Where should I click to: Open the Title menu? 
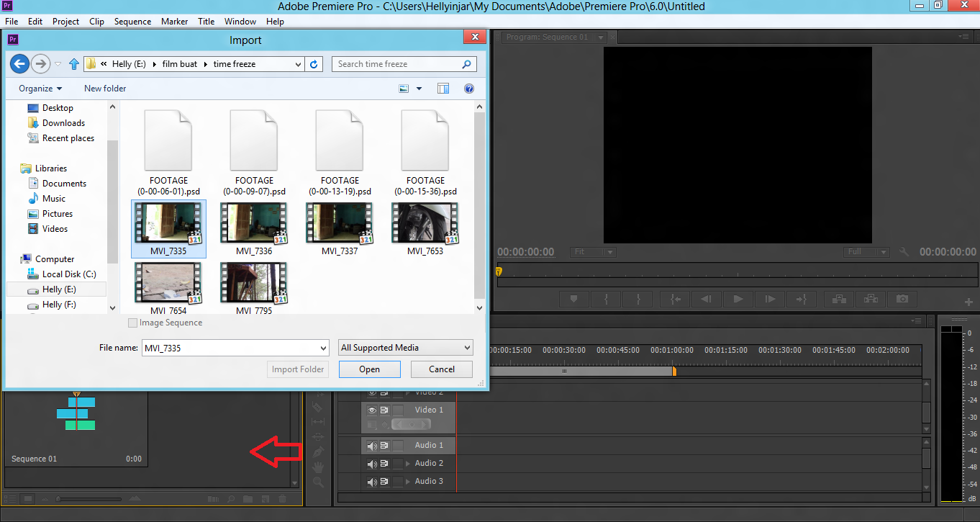[x=207, y=22]
